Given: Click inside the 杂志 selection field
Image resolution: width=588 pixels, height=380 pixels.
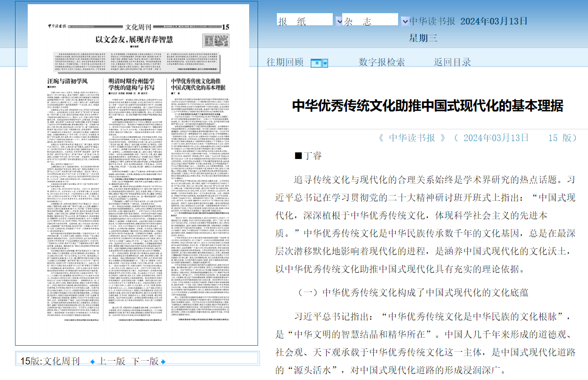Looking at the screenshot, I should (370, 20).
